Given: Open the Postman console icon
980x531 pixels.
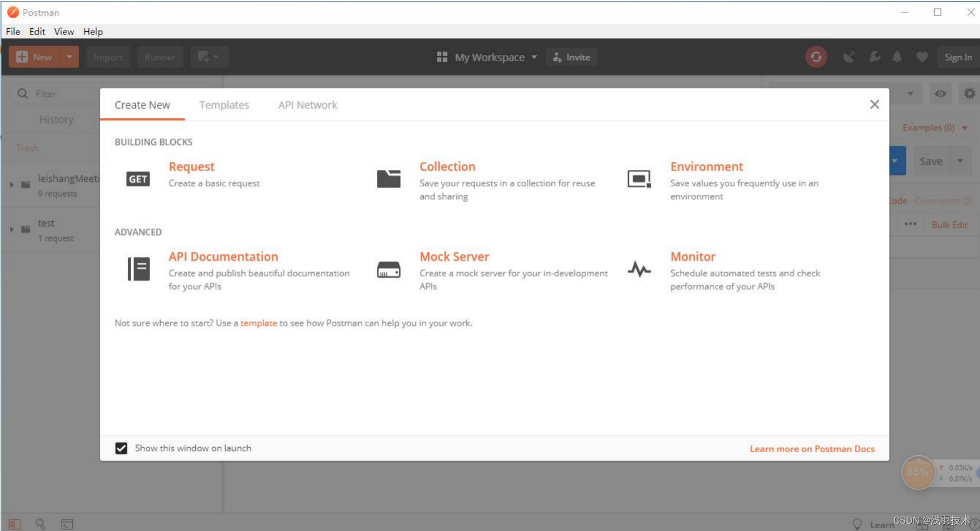Looking at the screenshot, I should click(x=67, y=524).
